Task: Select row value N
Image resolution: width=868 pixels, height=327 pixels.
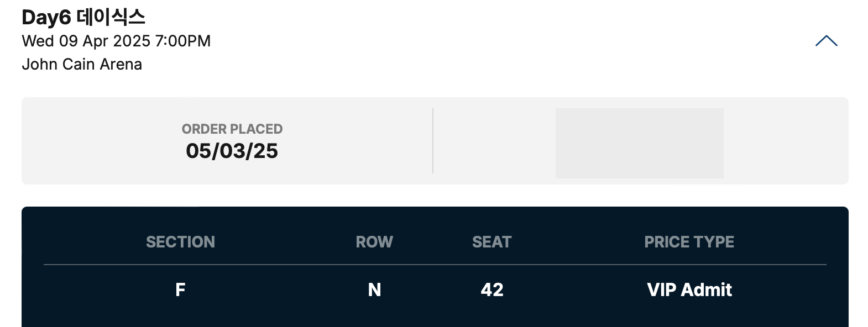Action: [x=374, y=290]
